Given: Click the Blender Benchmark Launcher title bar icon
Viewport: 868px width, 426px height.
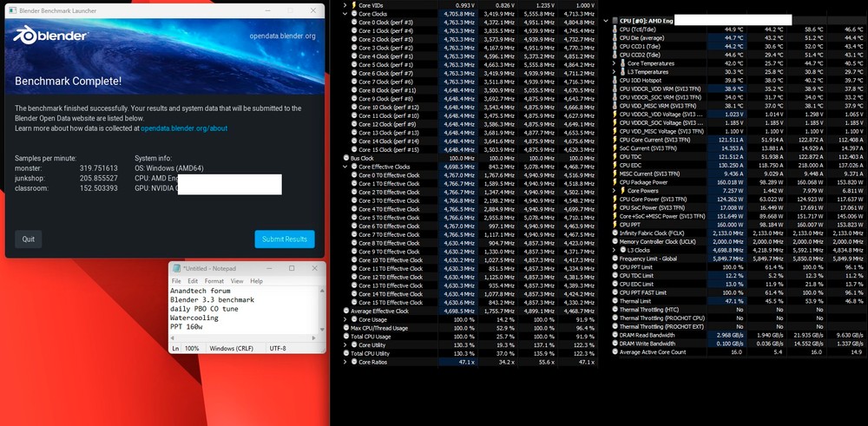Looking at the screenshot, I should point(11,10).
